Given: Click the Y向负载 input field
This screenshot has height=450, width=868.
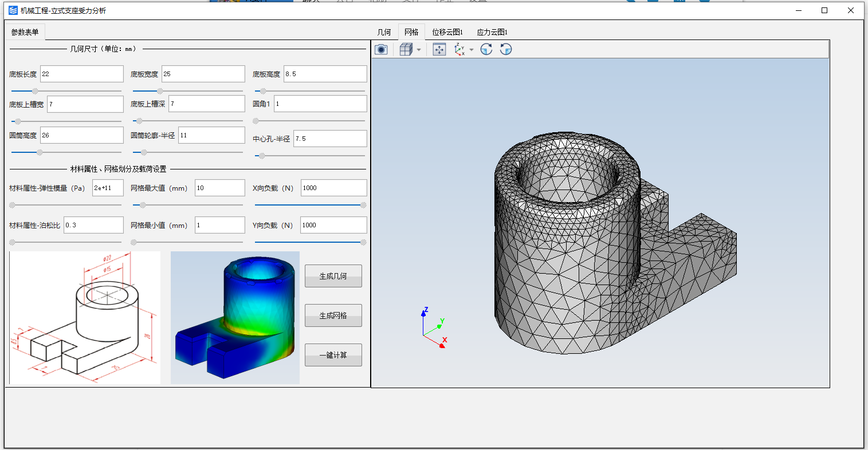Looking at the screenshot, I should [x=334, y=225].
